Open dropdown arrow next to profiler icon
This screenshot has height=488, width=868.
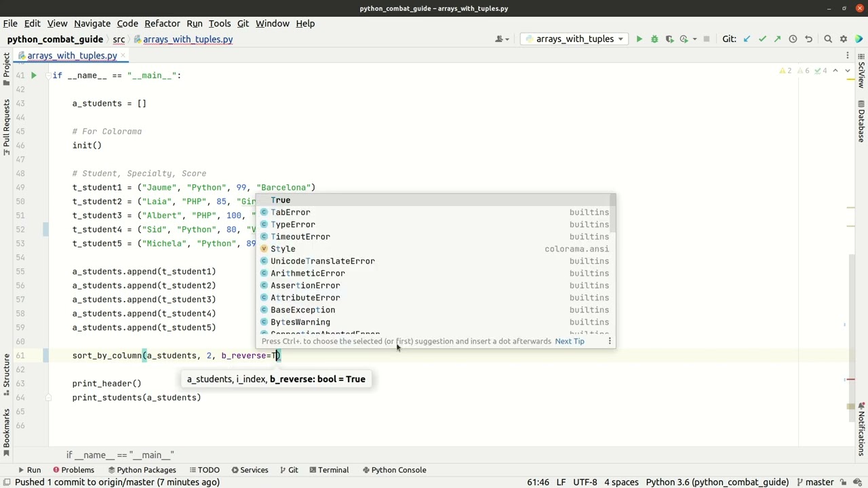(x=694, y=39)
